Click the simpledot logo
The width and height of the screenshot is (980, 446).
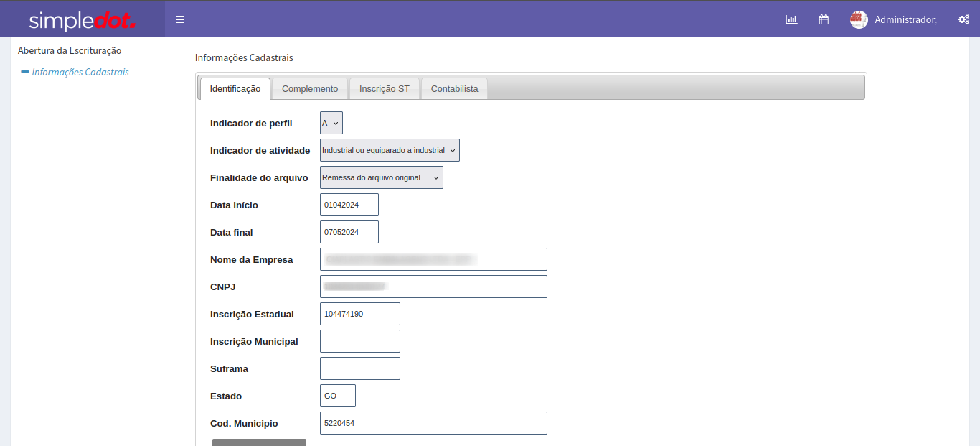(x=83, y=20)
